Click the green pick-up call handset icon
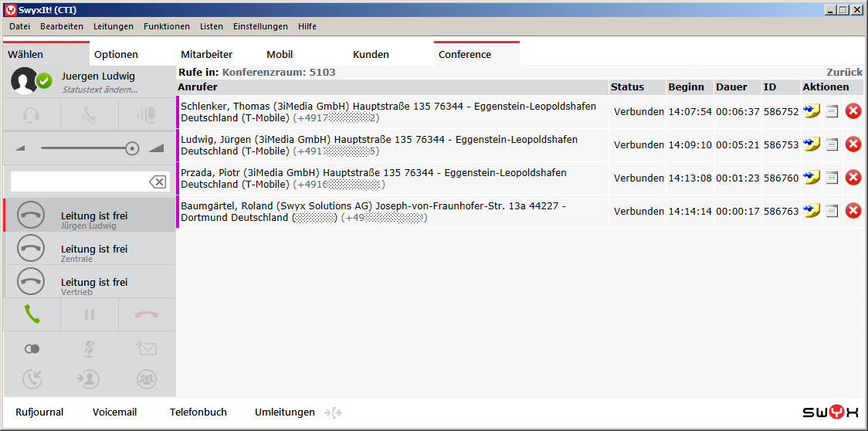This screenshot has width=868, height=431. click(32, 314)
